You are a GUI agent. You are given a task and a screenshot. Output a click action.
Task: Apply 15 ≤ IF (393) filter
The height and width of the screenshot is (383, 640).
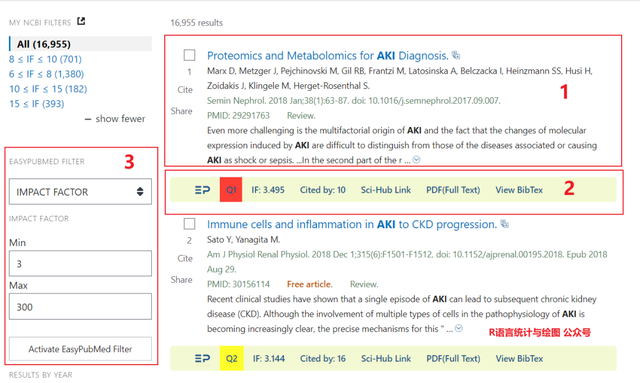point(37,104)
